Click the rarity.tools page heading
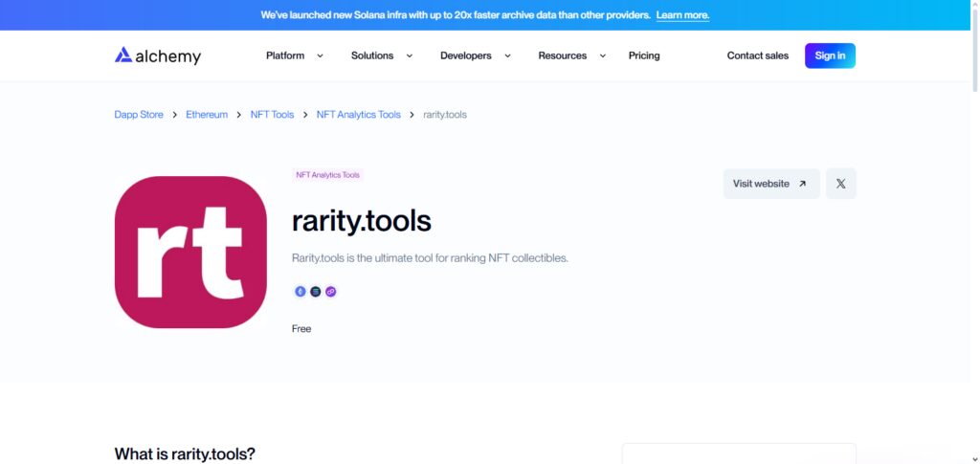The image size is (980, 464). pos(361,221)
